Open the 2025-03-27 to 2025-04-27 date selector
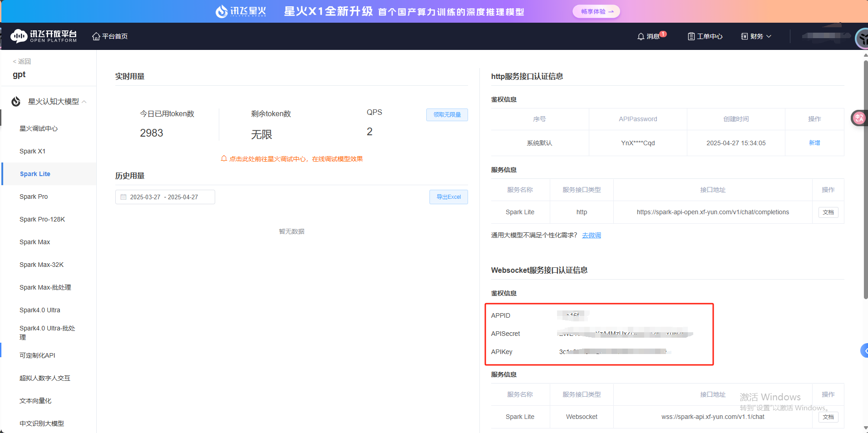Viewport: 868px width, 433px height. [164, 197]
